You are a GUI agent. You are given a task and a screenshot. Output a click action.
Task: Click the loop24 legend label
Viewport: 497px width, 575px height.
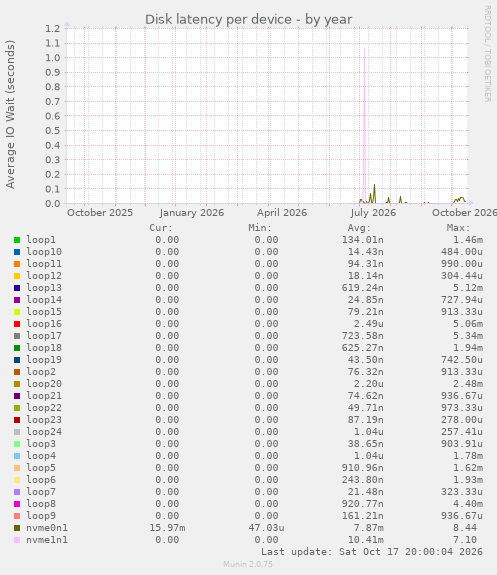click(44, 432)
